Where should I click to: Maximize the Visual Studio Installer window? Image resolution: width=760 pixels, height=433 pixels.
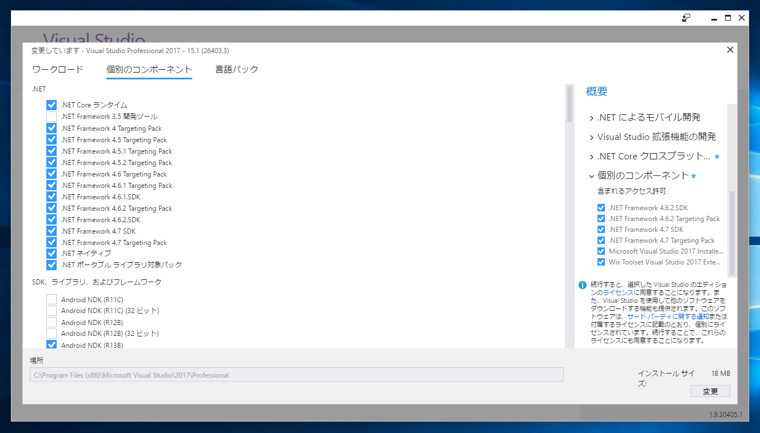pyautogui.click(x=728, y=18)
